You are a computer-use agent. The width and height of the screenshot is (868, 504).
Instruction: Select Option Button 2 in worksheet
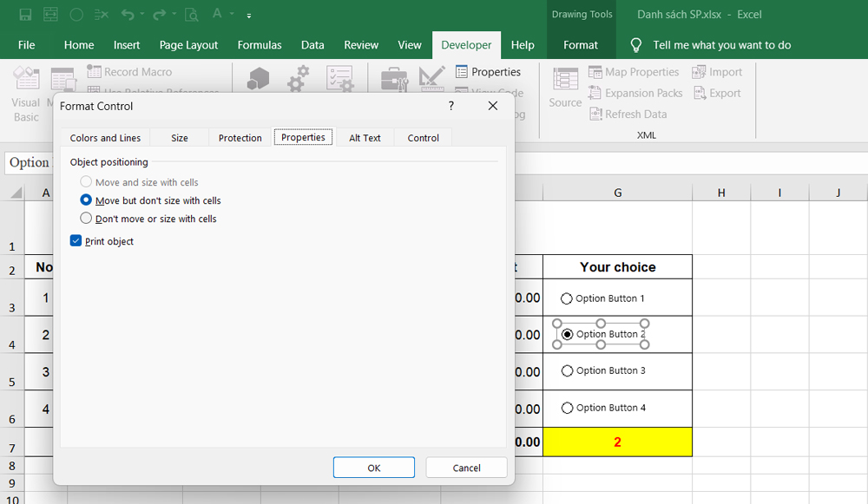(x=567, y=334)
